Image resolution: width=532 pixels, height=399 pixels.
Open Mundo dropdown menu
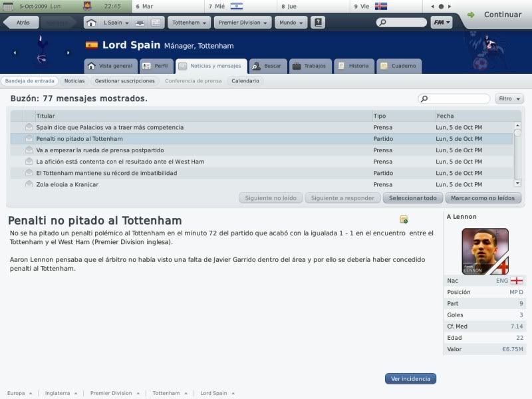tap(291, 23)
